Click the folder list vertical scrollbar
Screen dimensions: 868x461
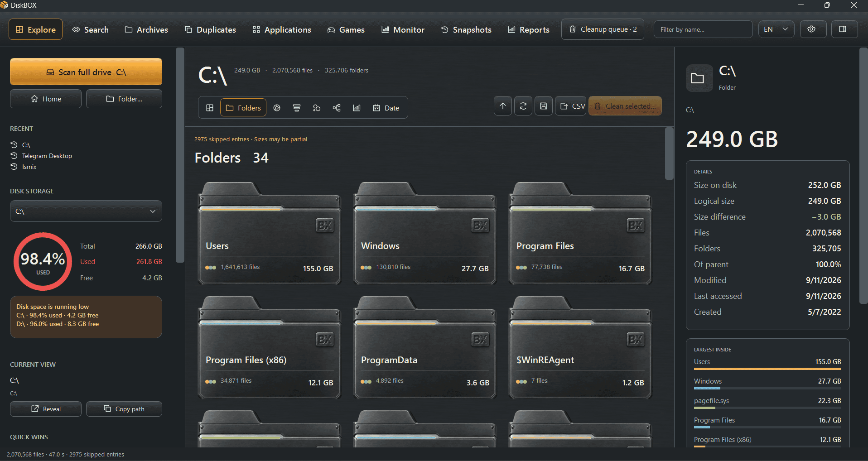pyautogui.click(x=669, y=154)
